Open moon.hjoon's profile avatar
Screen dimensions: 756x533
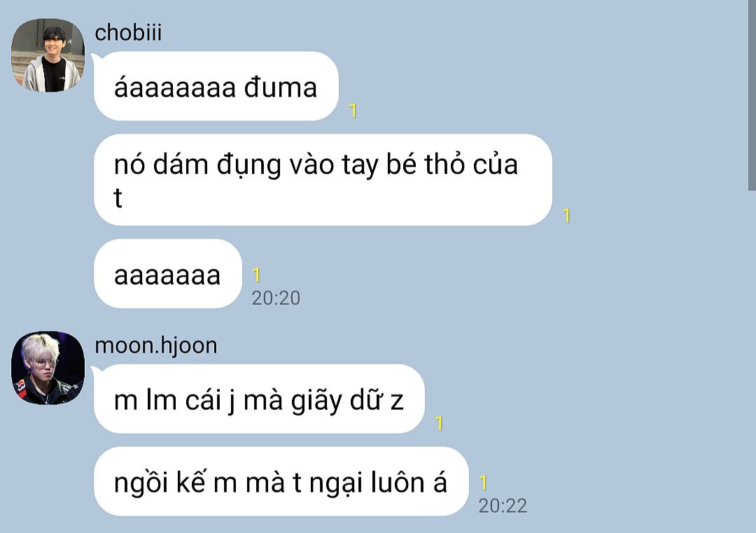48,368
